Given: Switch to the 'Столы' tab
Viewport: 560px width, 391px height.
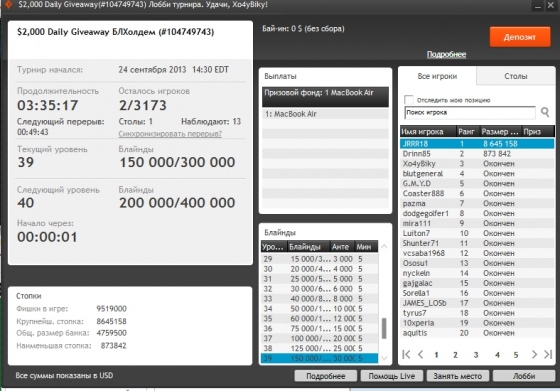Looking at the screenshot, I should click(x=516, y=76).
